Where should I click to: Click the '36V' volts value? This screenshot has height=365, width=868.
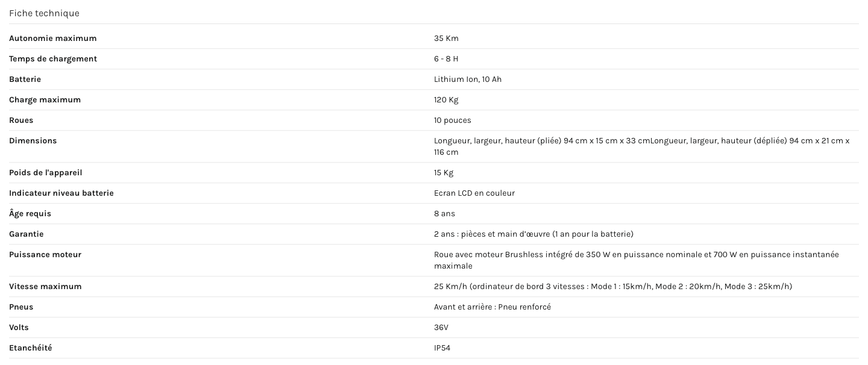441,328
